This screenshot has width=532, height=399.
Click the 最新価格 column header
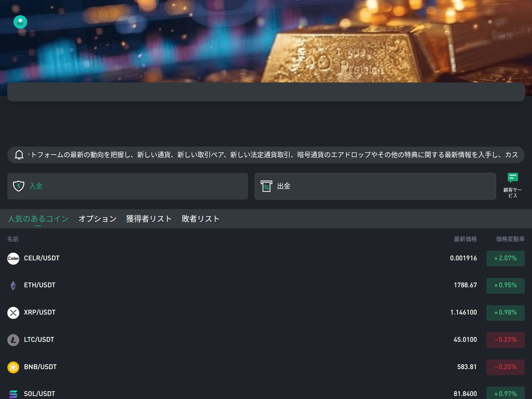pos(465,239)
